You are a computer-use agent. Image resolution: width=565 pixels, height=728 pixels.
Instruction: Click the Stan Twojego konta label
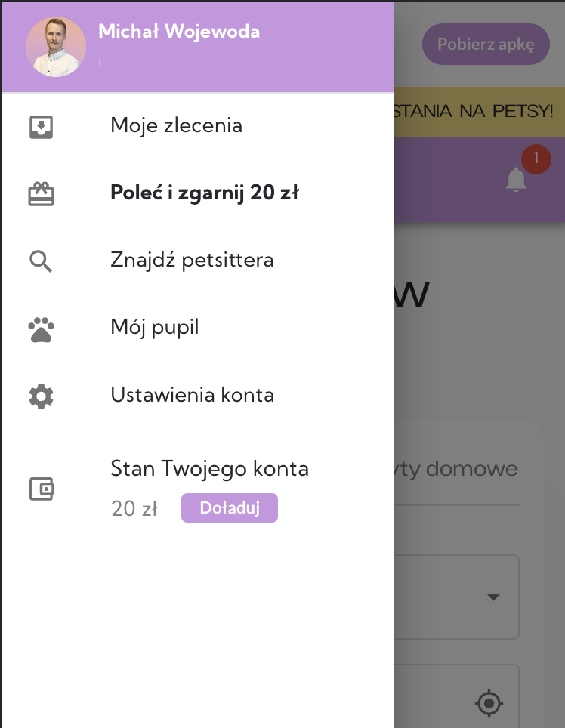tap(209, 468)
